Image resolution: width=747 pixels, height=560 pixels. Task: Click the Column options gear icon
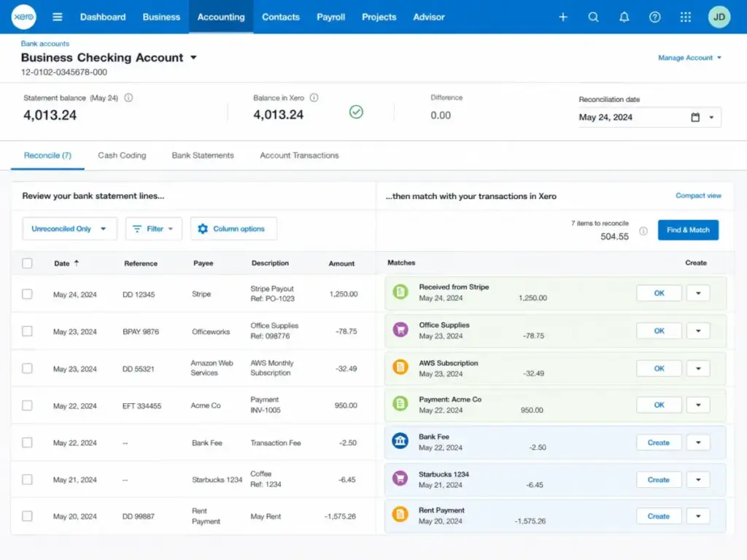(203, 228)
